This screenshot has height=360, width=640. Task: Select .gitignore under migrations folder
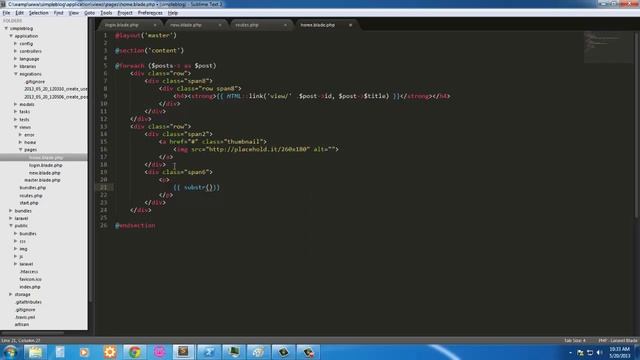(x=35, y=82)
